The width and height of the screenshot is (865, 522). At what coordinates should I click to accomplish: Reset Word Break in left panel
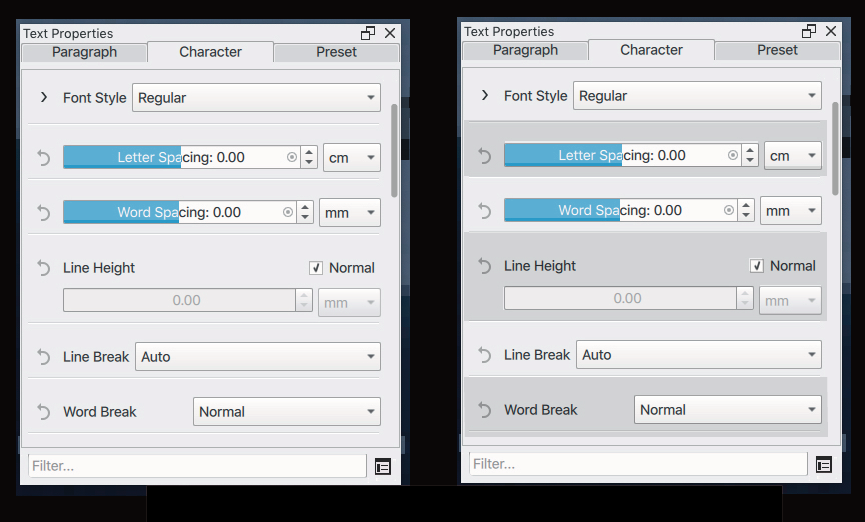44,412
